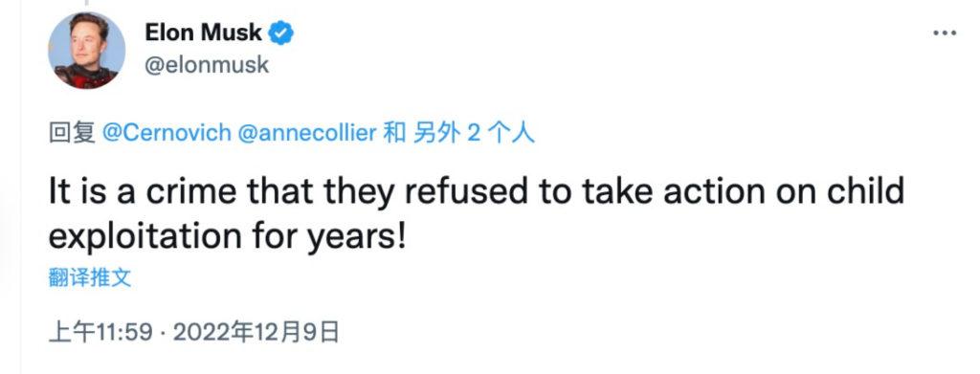Visit the @Cernovich mentioned profile
The image size is (980, 374).
tap(167, 133)
